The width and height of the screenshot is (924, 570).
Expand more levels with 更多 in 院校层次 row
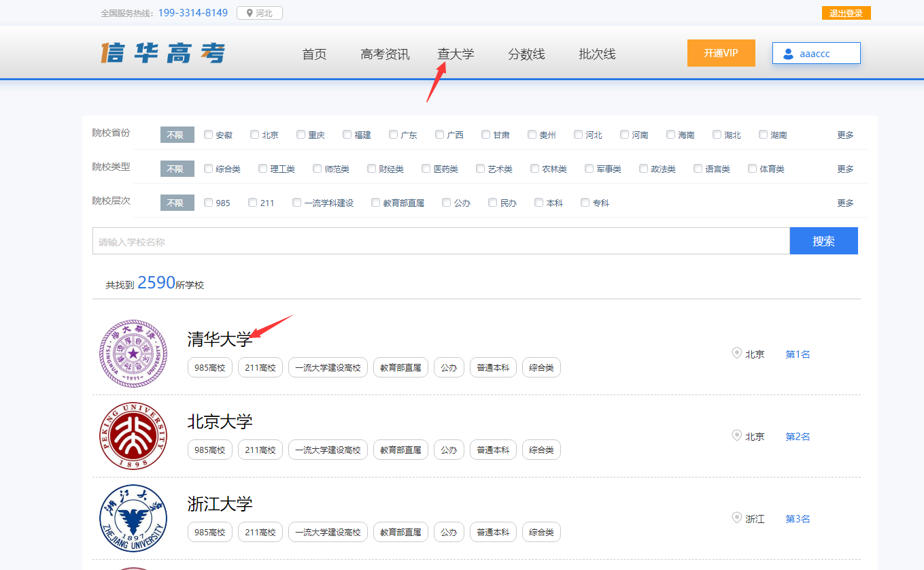click(845, 203)
